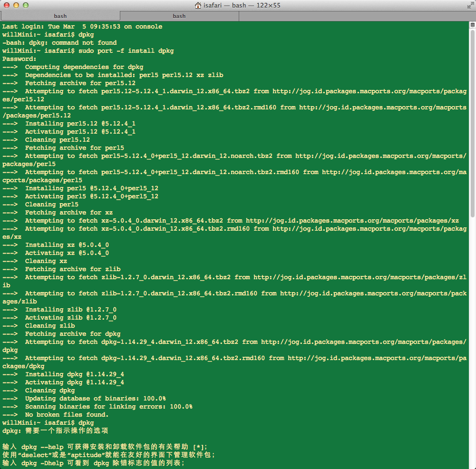
Task: Click 'Fetching archive for zlib' line
Action: click(x=61, y=269)
